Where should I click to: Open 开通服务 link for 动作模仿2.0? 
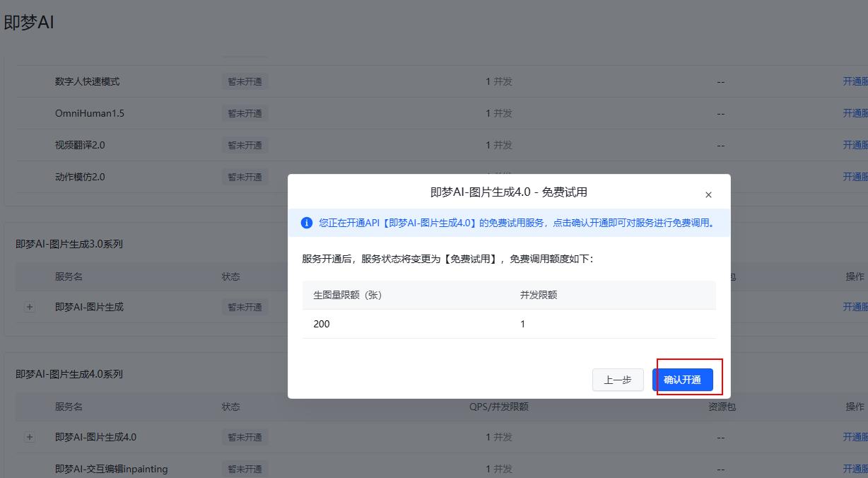pos(855,177)
